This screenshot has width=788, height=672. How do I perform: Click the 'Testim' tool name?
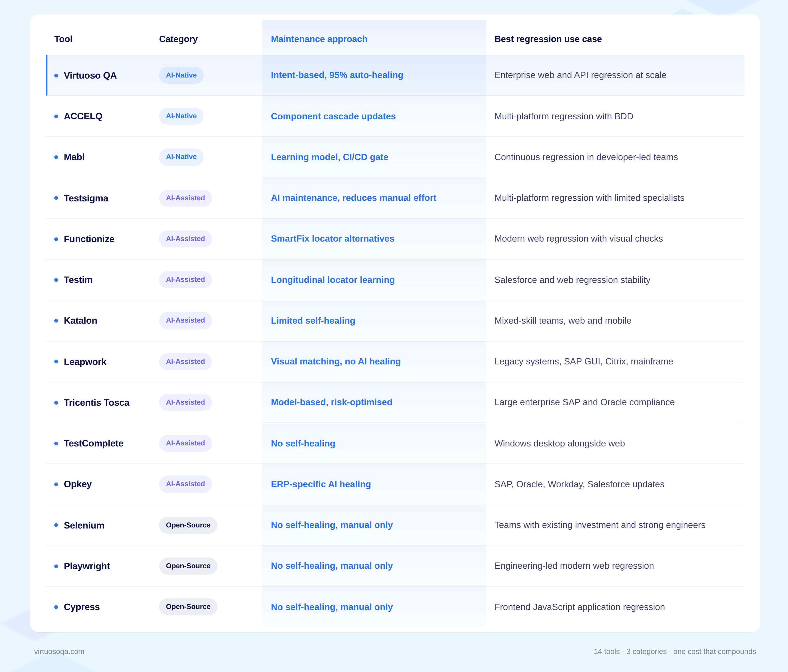tap(78, 280)
